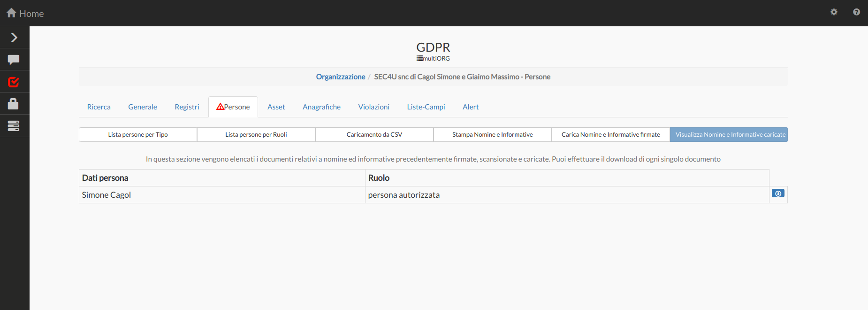Click the persona autorizzata cell

[x=567, y=195]
